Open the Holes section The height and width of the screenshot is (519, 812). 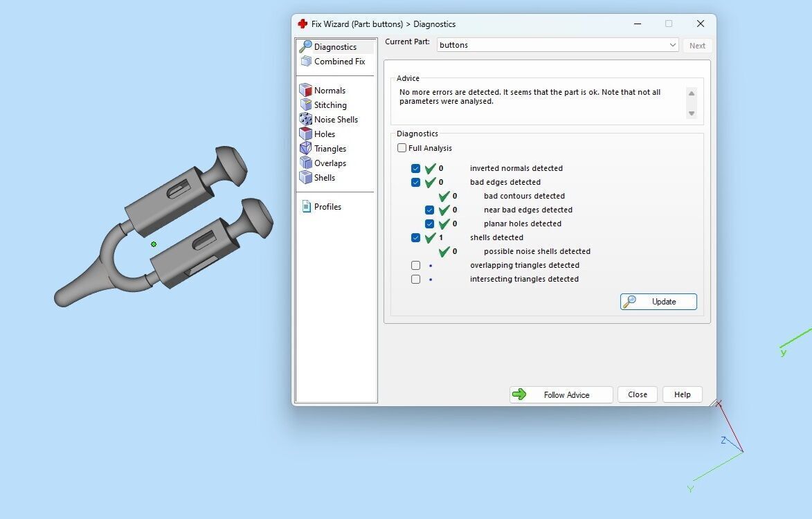325,134
